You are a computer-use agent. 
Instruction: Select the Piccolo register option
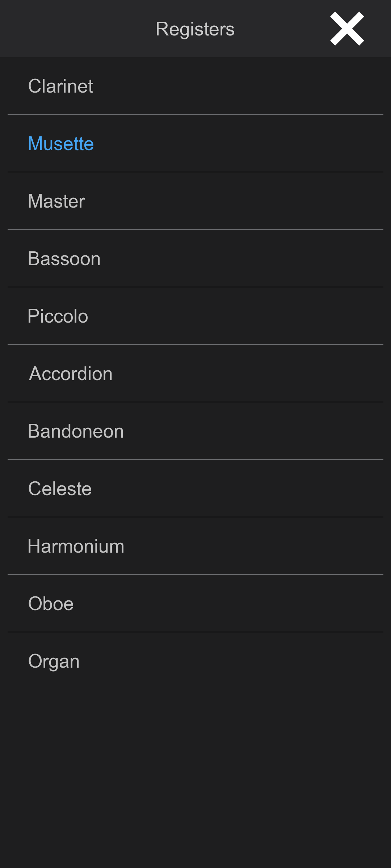tap(58, 316)
